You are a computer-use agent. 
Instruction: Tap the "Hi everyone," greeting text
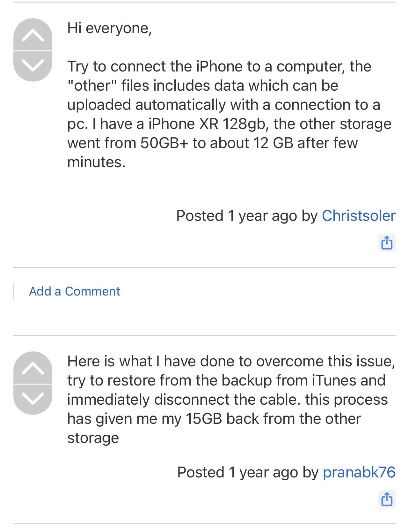click(110, 28)
